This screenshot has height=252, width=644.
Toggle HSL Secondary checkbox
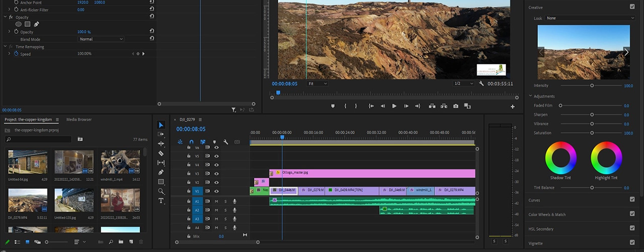tap(632, 228)
